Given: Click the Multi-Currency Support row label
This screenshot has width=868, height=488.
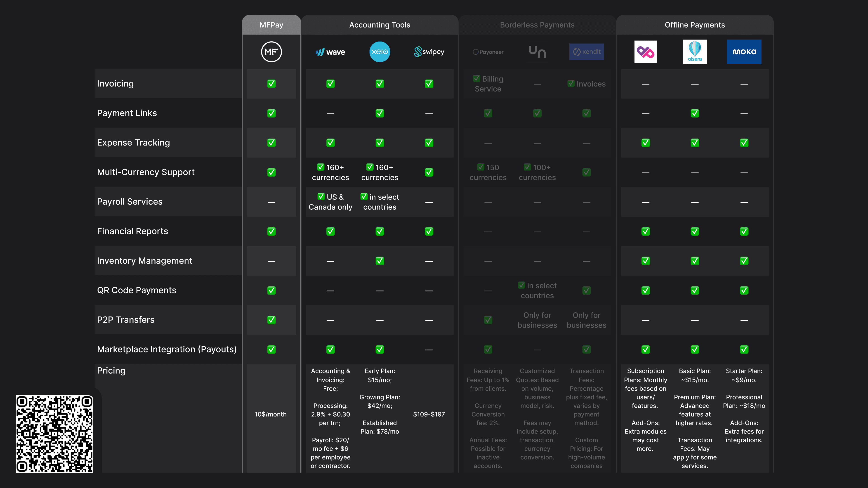Looking at the screenshot, I should [146, 172].
